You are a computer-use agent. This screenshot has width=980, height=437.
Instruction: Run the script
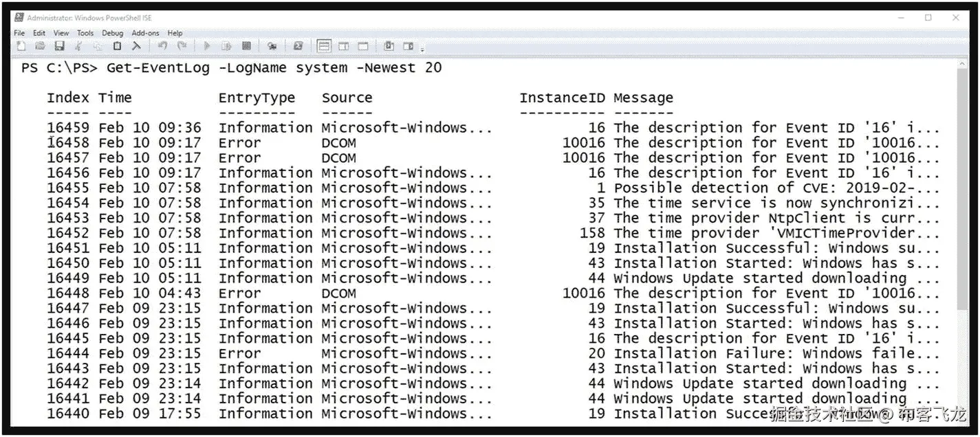coord(207,45)
